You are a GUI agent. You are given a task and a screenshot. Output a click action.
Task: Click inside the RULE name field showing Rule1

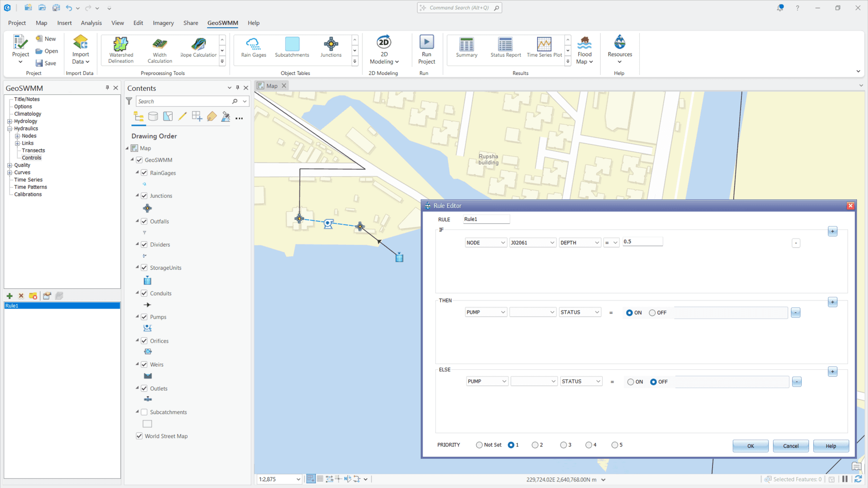point(486,219)
